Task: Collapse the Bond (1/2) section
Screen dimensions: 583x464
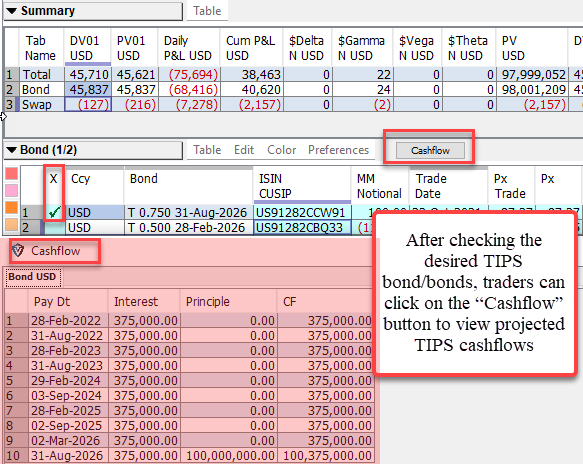Action: pyautogui.click(x=12, y=150)
